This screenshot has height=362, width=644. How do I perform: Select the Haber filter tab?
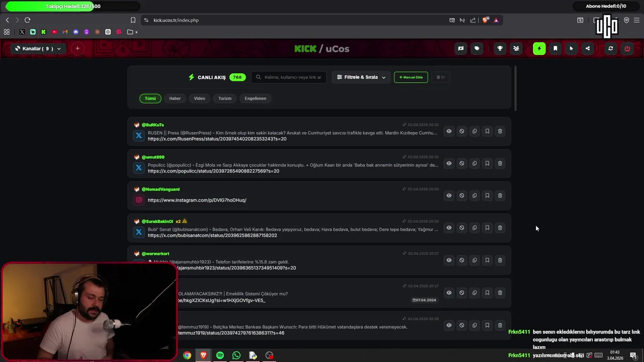175,99
